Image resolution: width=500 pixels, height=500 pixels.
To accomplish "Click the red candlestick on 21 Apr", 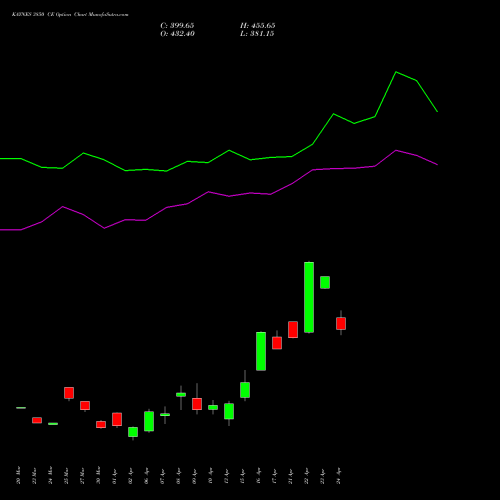I will pyautogui.click(x=293, y=329).
